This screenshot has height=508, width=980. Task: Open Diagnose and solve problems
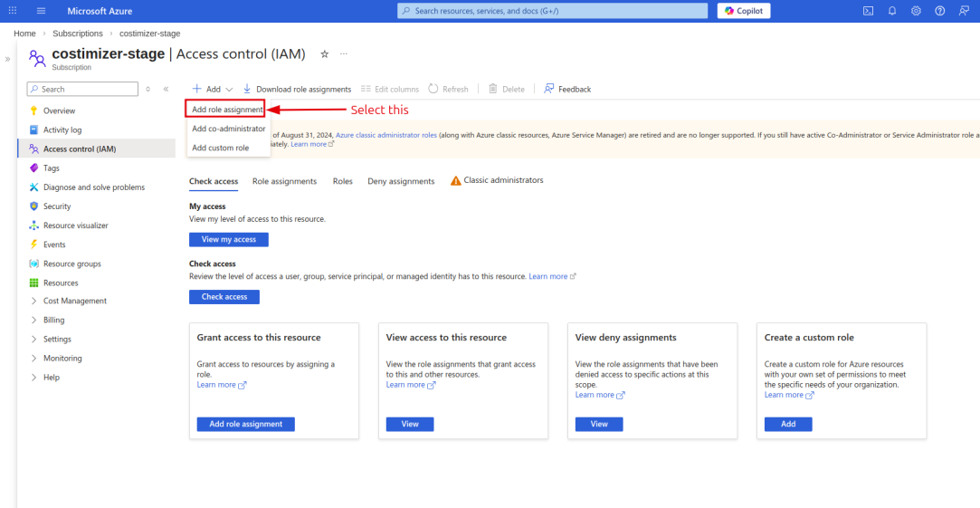pos(96,187)
